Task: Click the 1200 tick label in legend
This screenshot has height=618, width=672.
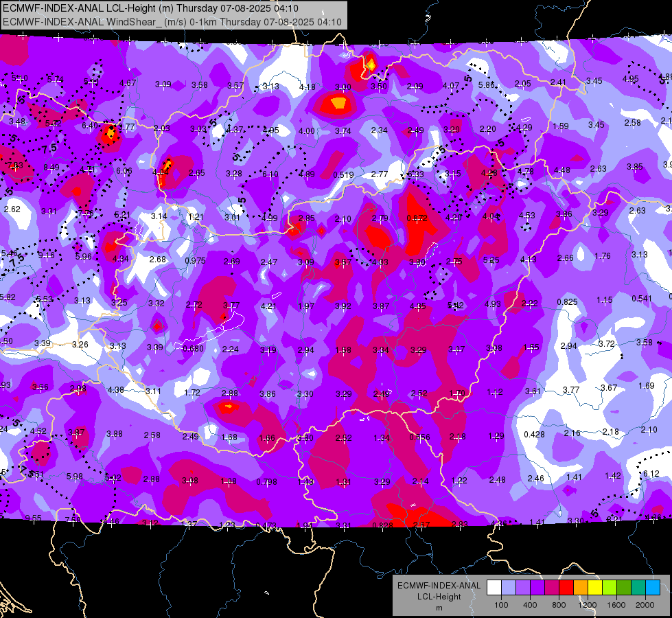Action: pos(587,605)
